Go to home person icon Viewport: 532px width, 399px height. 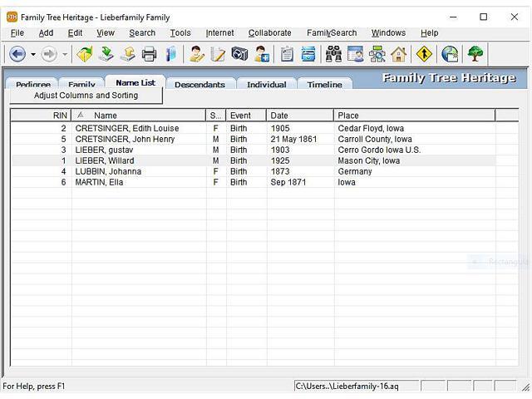399,54
